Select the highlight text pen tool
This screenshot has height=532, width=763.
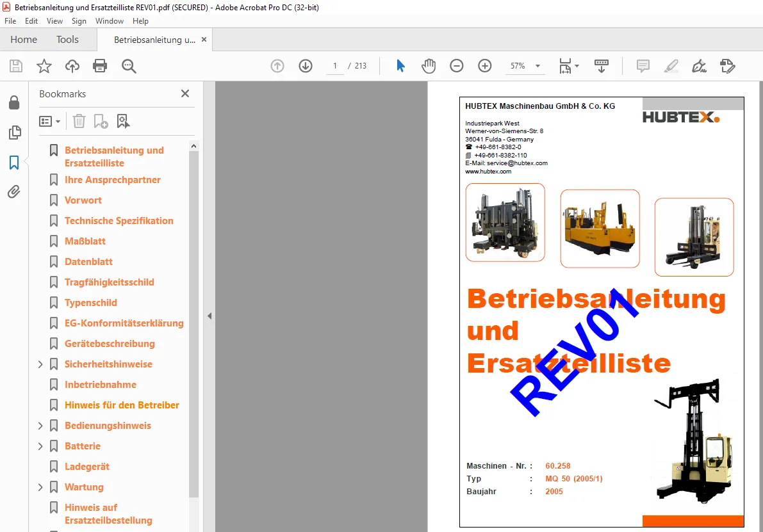[x=671, y=66]
